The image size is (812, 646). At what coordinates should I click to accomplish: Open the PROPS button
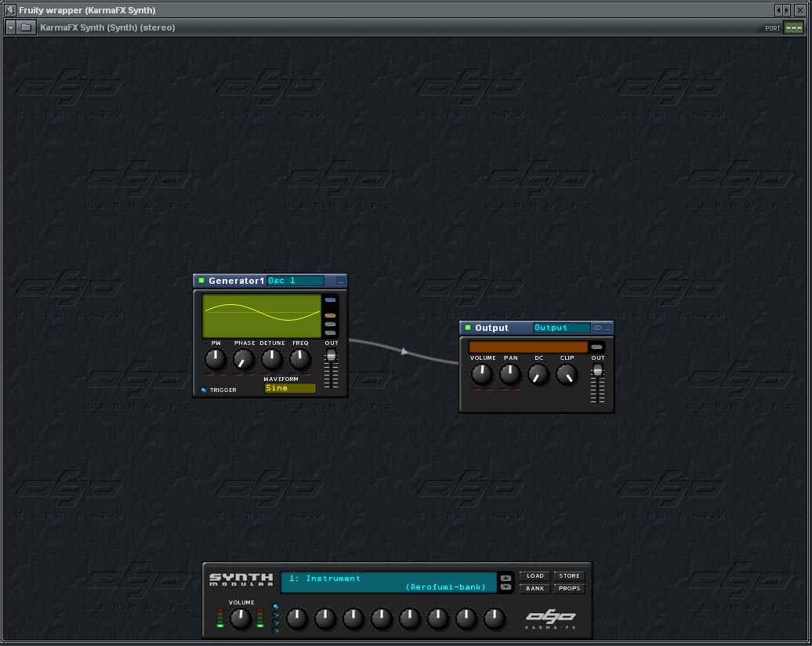(x=569, y=589)
